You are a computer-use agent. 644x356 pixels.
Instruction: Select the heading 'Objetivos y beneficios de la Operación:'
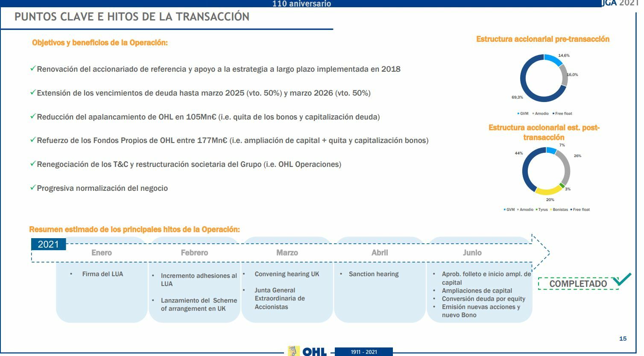click(x=100, y=43)
